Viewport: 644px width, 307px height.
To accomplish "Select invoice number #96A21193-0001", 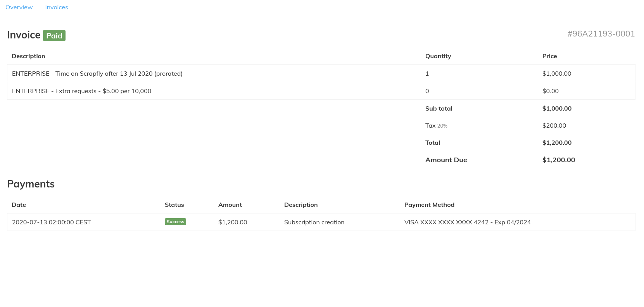I will [601, 34].
